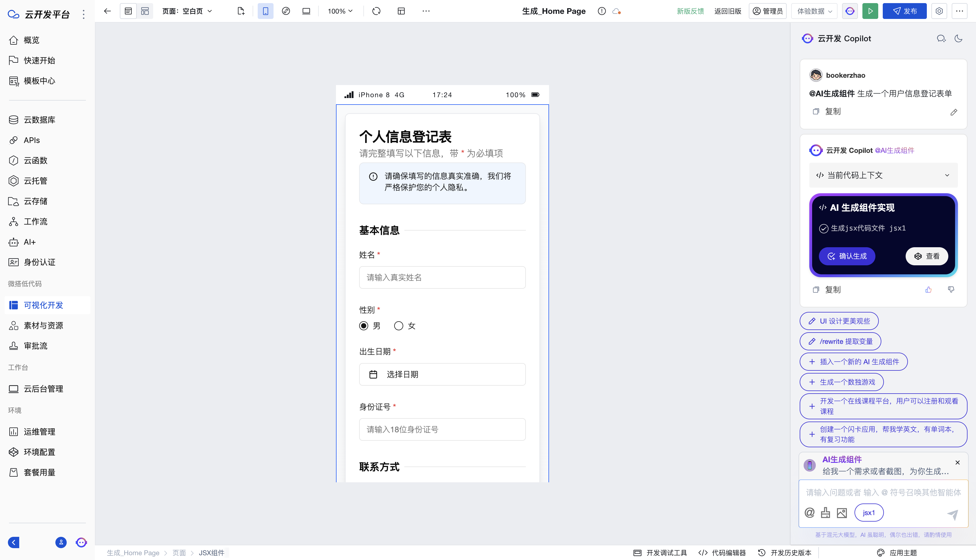Click the 请输入18位身份证号 ID field

point(442,429)
